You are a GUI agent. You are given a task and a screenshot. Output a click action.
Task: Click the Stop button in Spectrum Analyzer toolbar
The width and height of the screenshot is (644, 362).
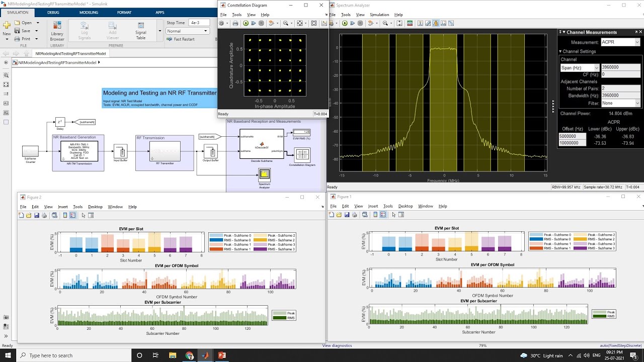360,23
